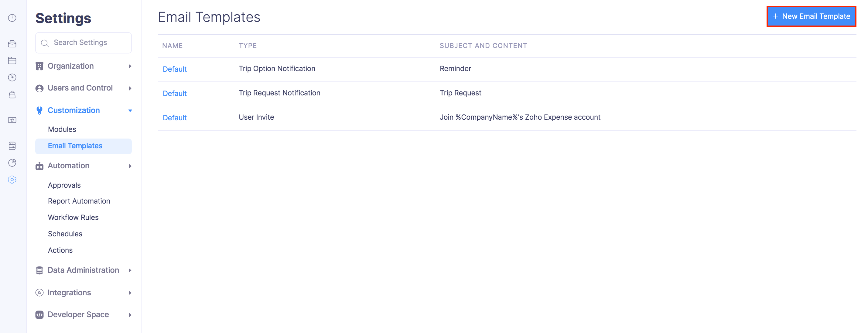
Task: Switch to the Modules section
Action: 62,129
